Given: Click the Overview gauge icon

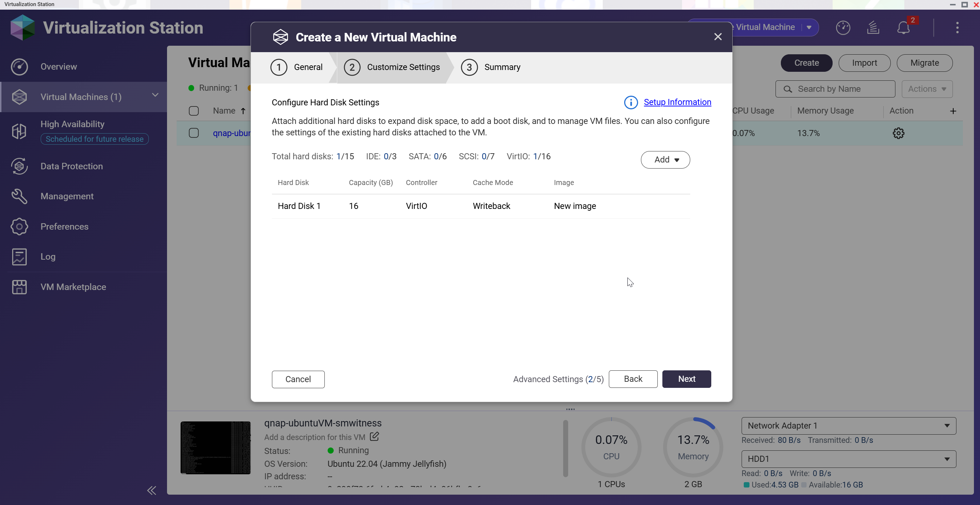Looking at the screenshot, I should coord(19,67).
